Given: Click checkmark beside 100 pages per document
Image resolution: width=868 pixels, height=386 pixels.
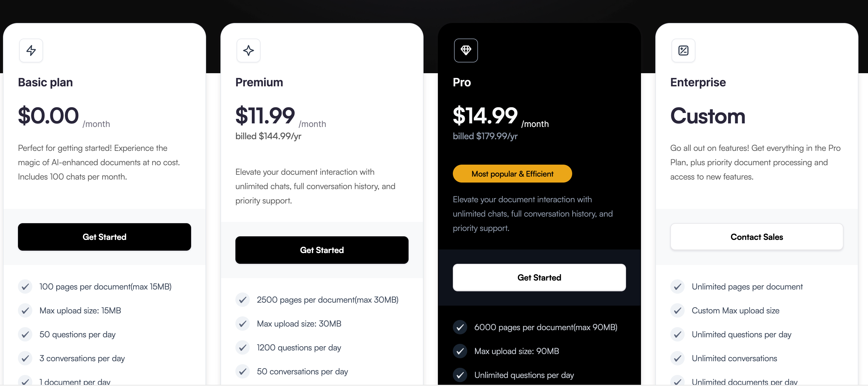Looking at the screenshot, I should click(25, 287).
